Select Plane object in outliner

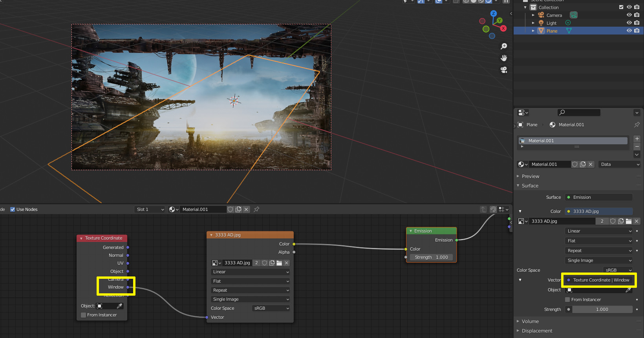tap(552, 31)
